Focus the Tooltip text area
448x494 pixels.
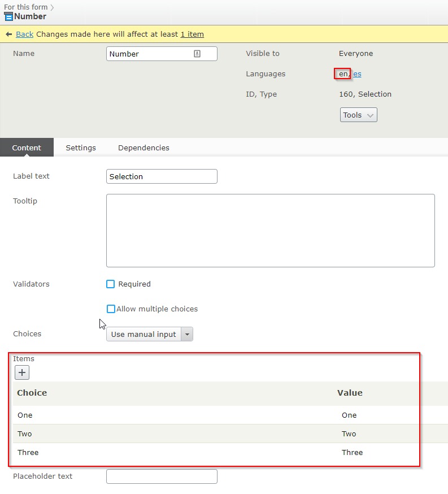click(270, 230)
